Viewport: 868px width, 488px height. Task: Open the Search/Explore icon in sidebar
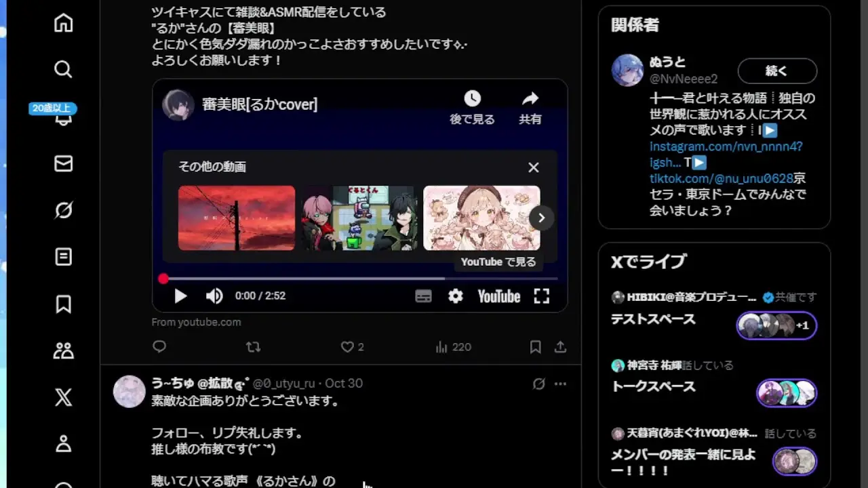[x=63, y=69]
